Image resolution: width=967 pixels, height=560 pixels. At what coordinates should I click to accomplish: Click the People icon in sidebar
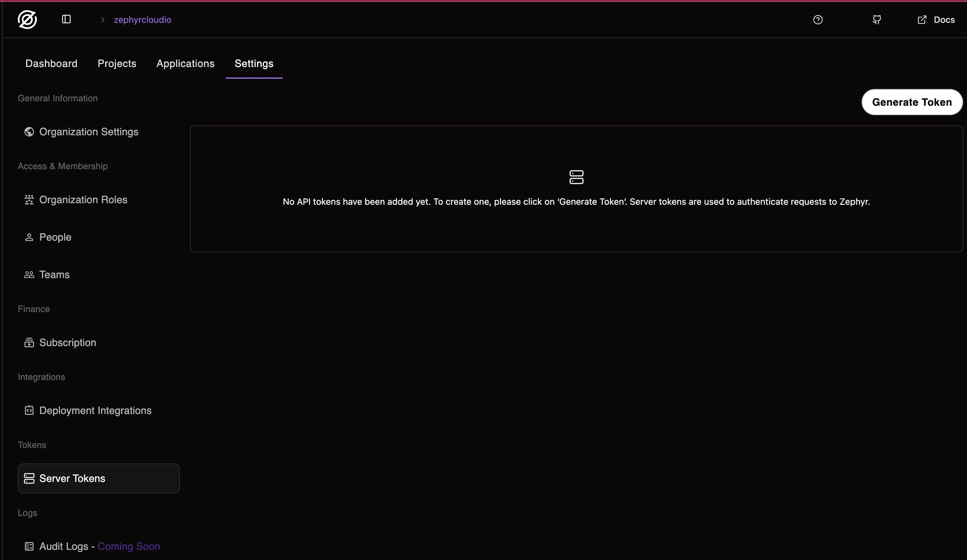tap(29, 237)
